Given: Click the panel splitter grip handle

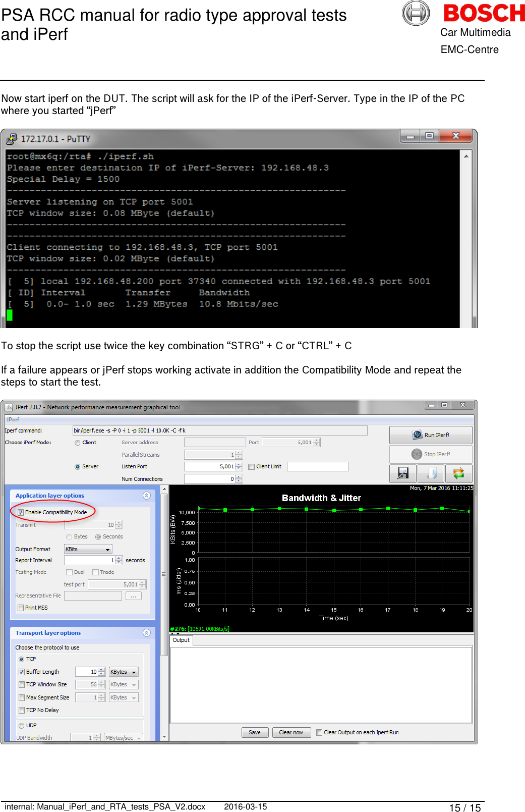Looking at the screenshot, I should coord(164,574).
